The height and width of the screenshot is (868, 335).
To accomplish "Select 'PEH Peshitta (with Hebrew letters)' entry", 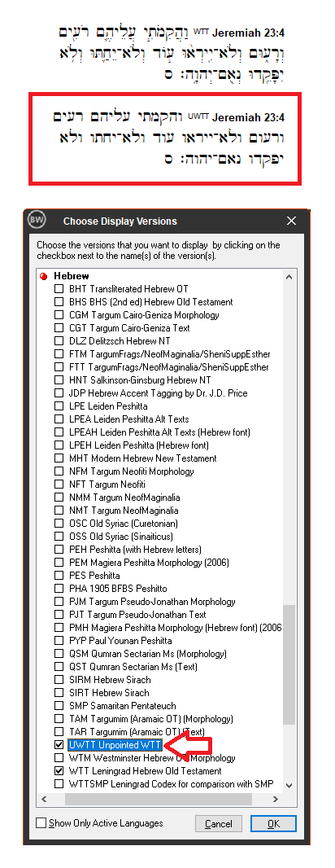I will [x=135, y=549].
